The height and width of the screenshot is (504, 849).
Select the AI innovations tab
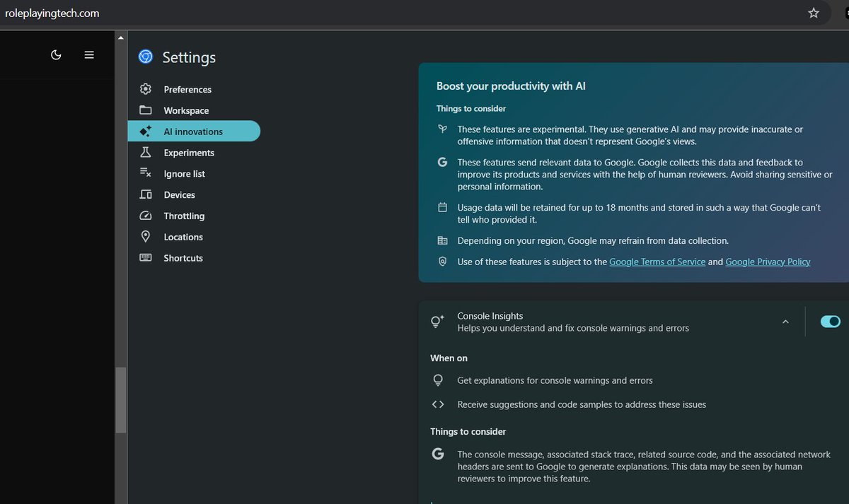[194, 131]
